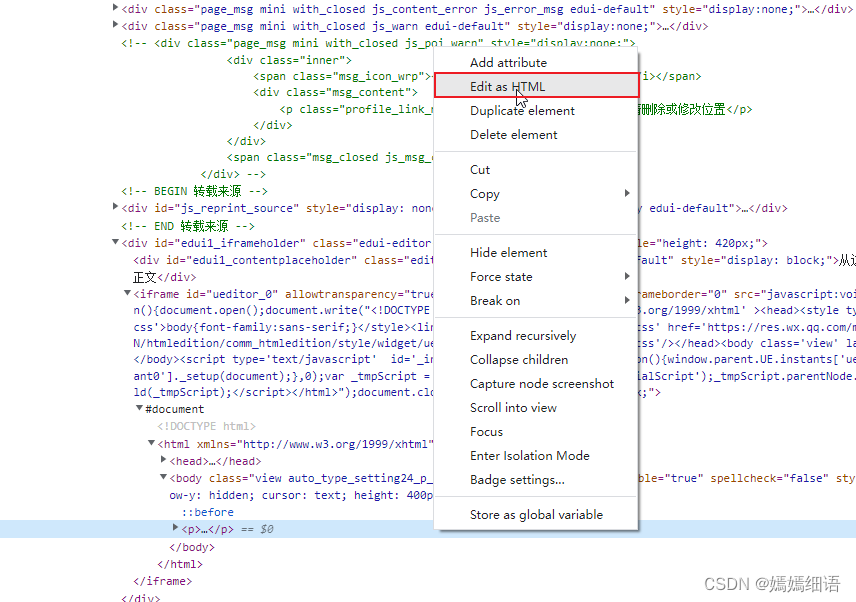856x602 pixels.
Task: Expand the selected p element
Action: click(x=175, y=527)
